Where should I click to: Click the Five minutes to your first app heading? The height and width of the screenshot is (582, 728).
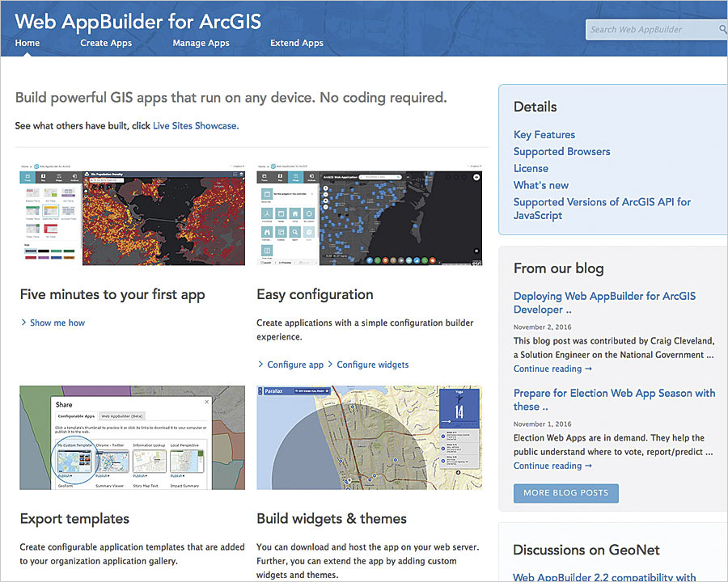point(112,295)
